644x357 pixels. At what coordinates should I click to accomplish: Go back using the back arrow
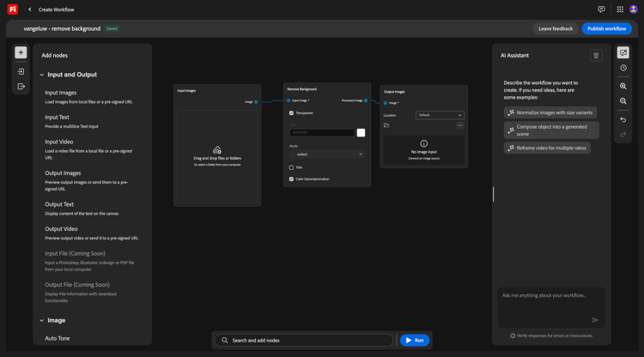pyautogui.click(x=29, y=9)
